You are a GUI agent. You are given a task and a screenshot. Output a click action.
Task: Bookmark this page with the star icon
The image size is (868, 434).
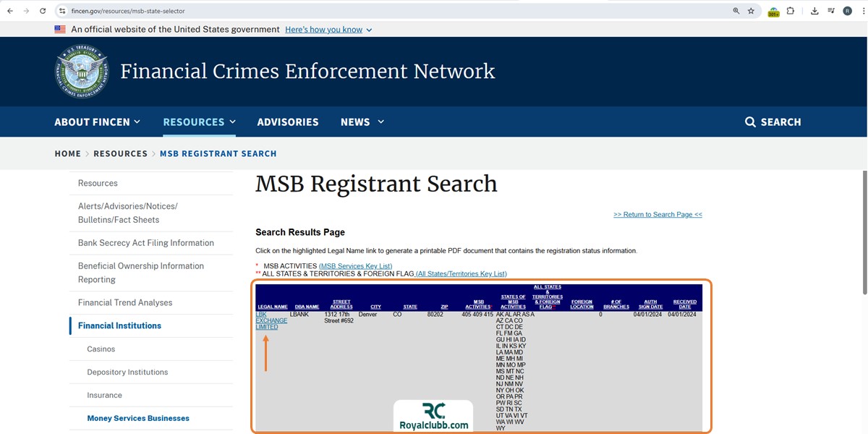751,11
